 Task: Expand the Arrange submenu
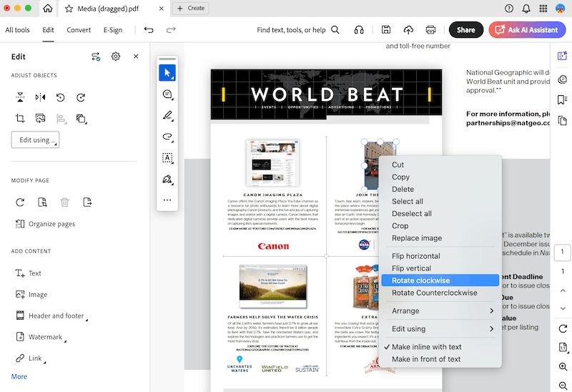click(x=440, y=310)
